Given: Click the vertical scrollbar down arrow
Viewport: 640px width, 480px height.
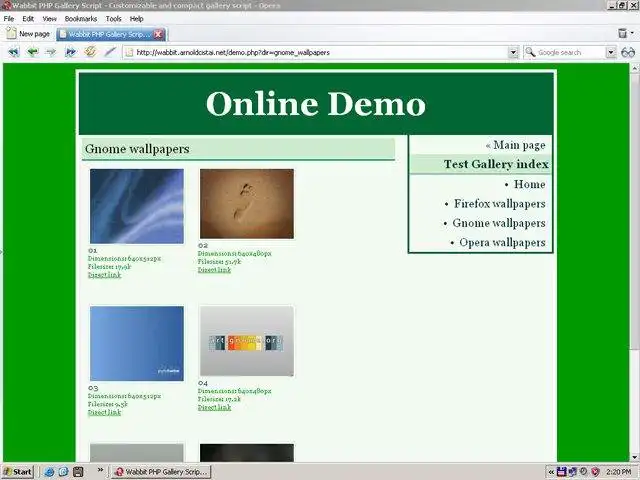Looking at the screenshot, I should click(x=635, y=458).
